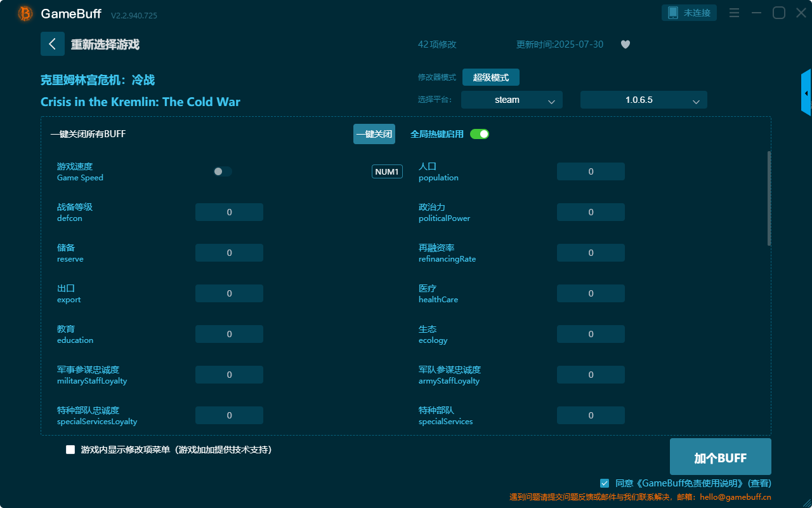Viewport: 812px width, 508px height.
Task: Click the 修改器模式 label
Action: coord(437,77)
